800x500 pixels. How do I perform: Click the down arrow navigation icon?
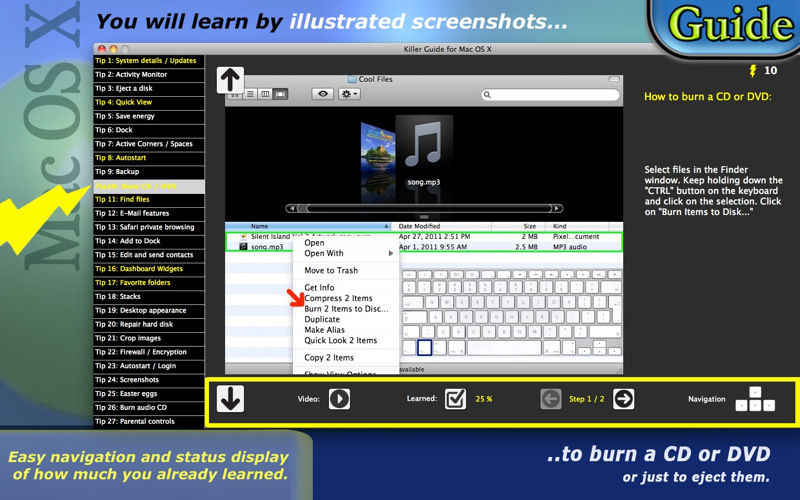click(x=230, y=398)
